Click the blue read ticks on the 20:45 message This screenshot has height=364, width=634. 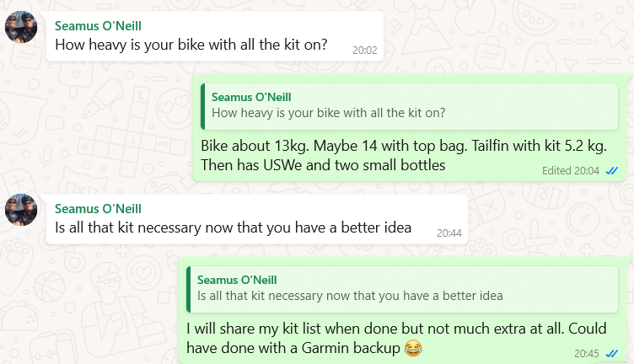pos(612,354)
